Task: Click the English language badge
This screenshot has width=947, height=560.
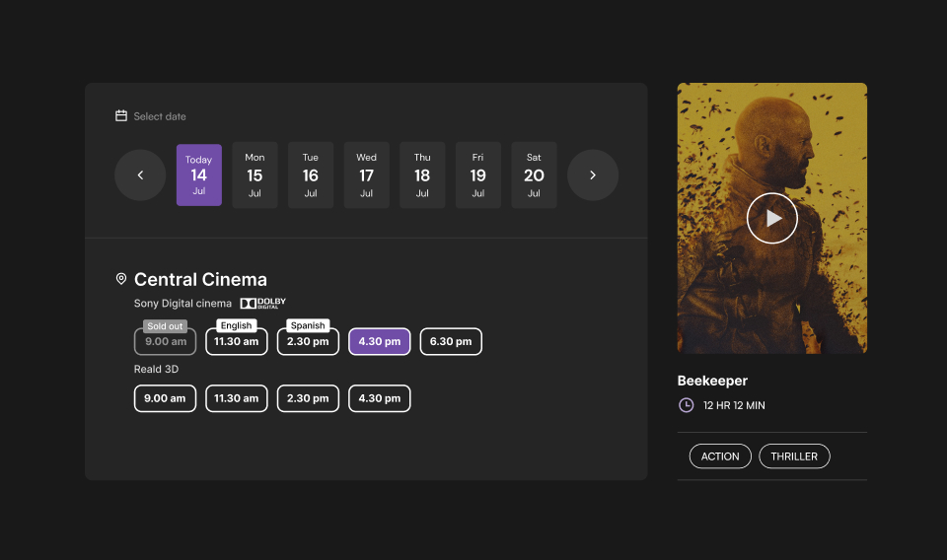Action: click(x=236, y=325)
